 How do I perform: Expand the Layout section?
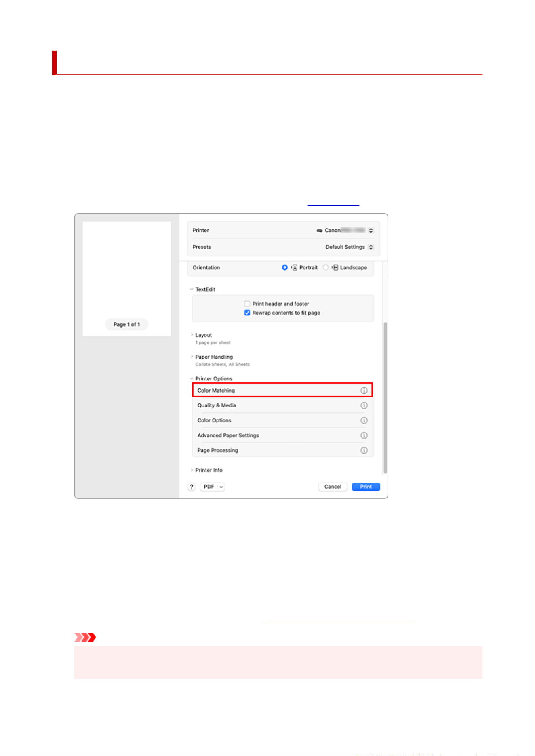coord(192,335)
